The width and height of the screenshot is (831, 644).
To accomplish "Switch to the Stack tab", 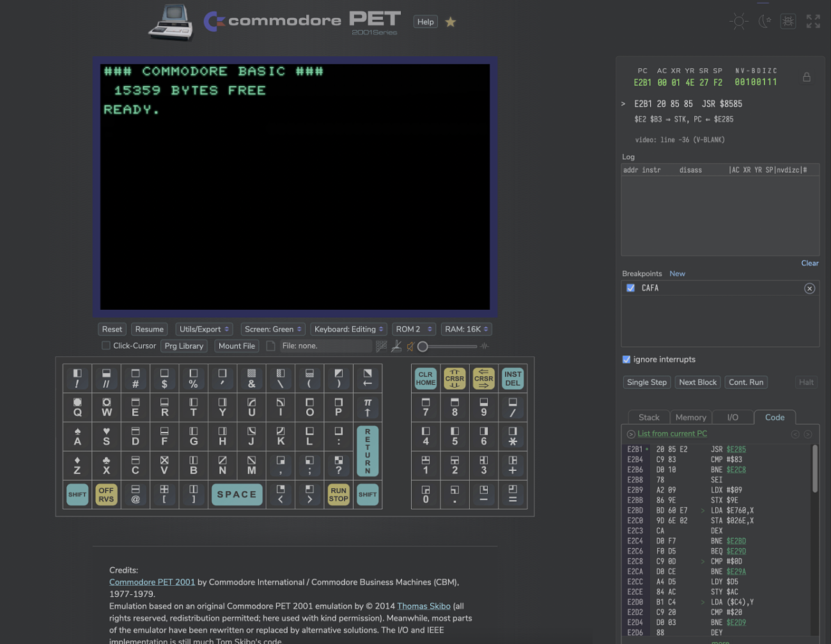I will [649, 417].
